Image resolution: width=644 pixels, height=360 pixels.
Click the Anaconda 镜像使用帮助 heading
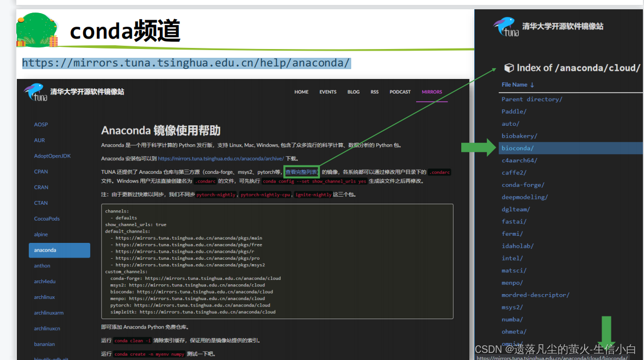click(x=160, y=130)
